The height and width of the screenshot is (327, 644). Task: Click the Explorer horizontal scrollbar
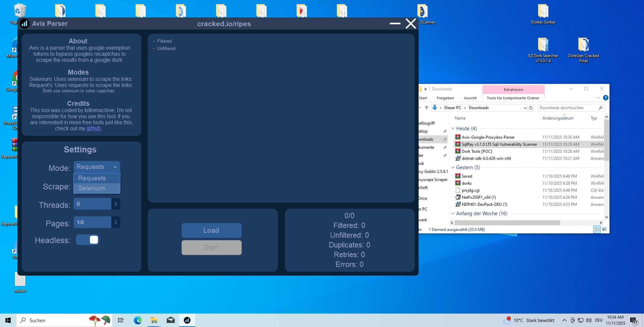[507, 223]
